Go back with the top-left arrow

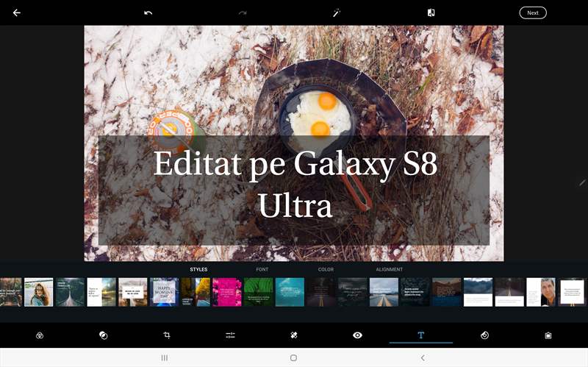[16, 13]
